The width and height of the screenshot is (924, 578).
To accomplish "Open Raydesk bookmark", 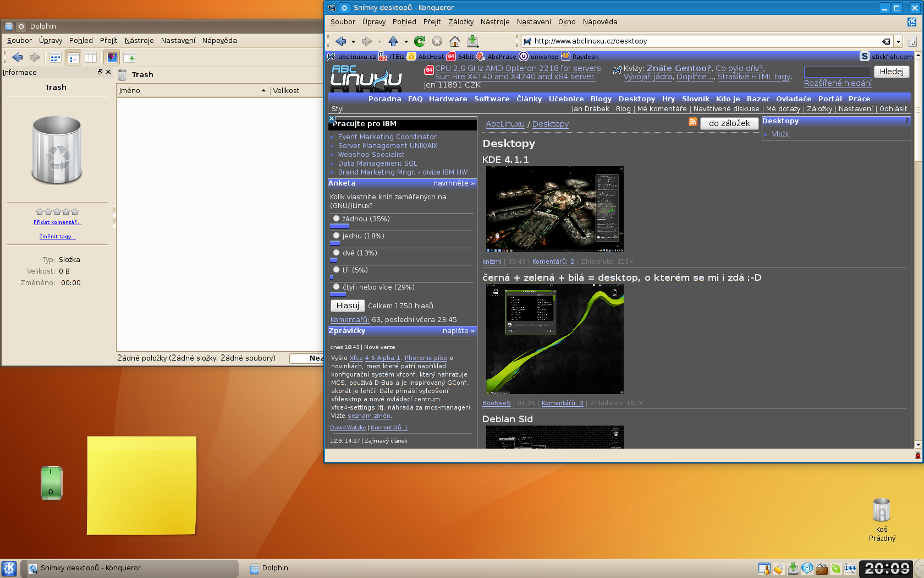I will 580,57.
